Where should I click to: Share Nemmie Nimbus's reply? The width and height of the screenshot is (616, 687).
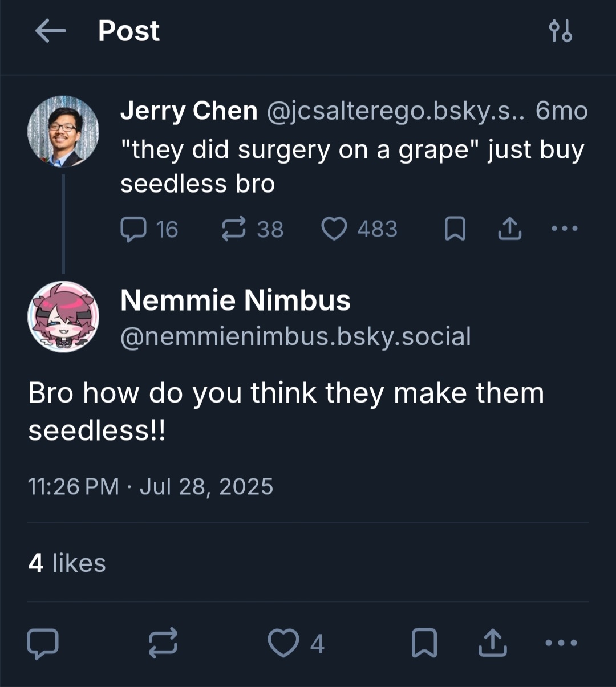point(492,643)
